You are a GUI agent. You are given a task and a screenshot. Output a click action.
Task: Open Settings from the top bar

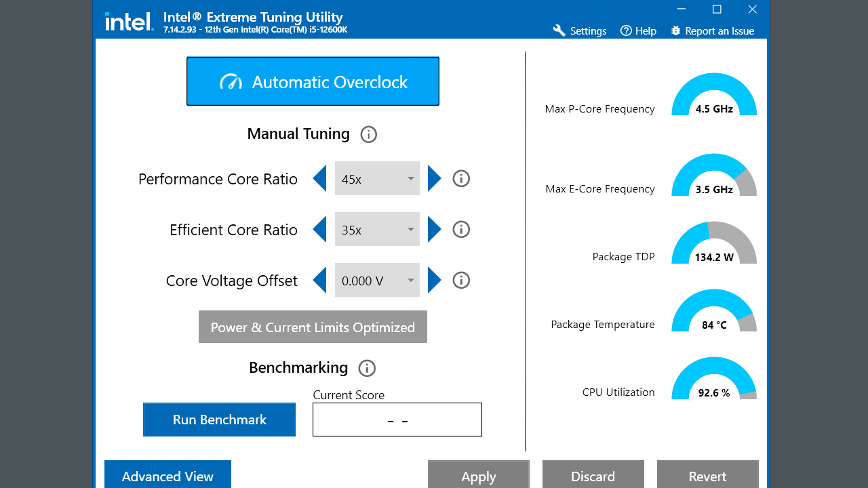click(x=580, y=31)
